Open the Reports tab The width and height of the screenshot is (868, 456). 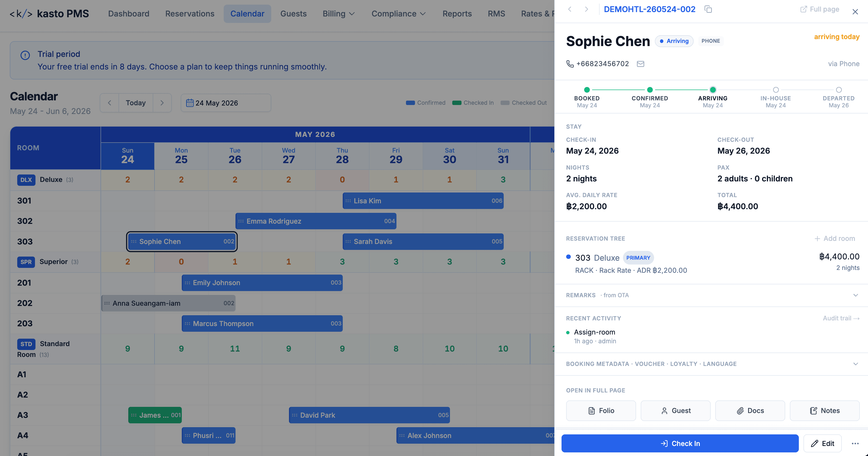(x=457, y=13)
